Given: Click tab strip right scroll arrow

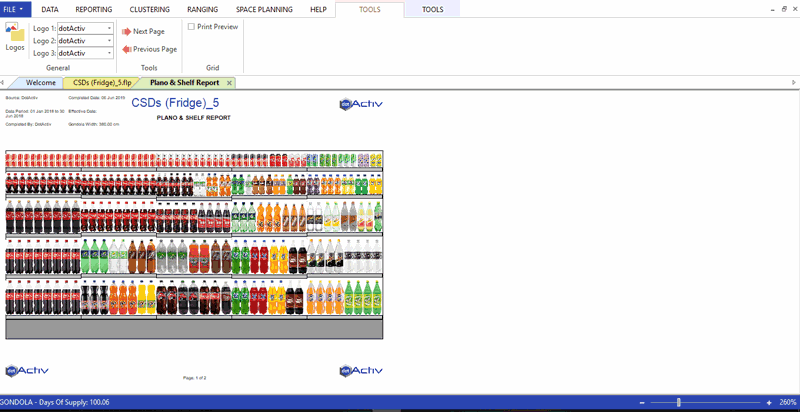Looking at the screenshot, I should (x=794, y=83).
